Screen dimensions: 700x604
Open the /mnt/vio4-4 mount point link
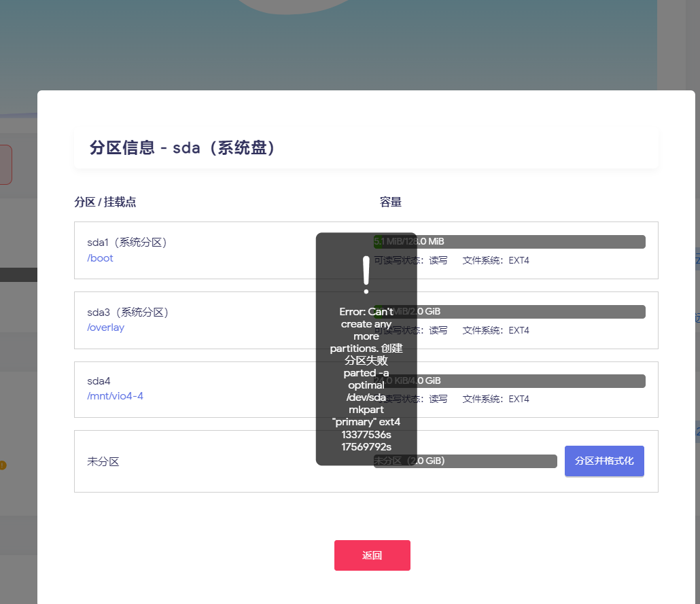pos(115,396)
